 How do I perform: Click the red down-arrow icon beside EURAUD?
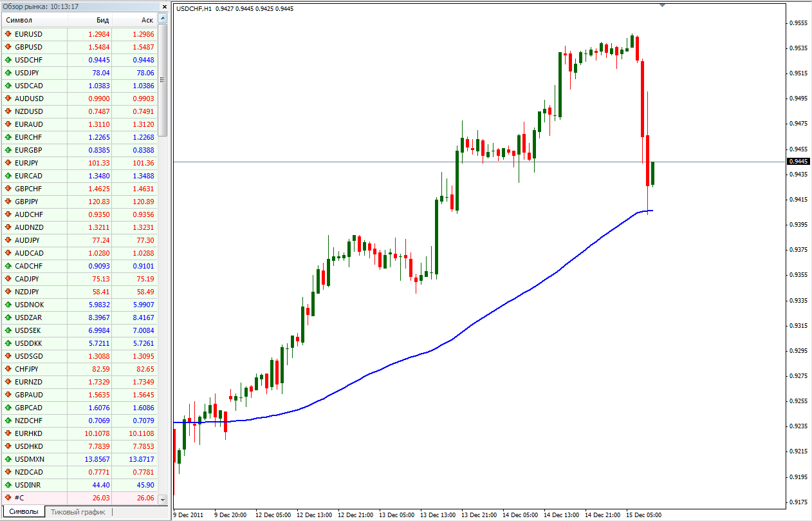pos(8,124)
